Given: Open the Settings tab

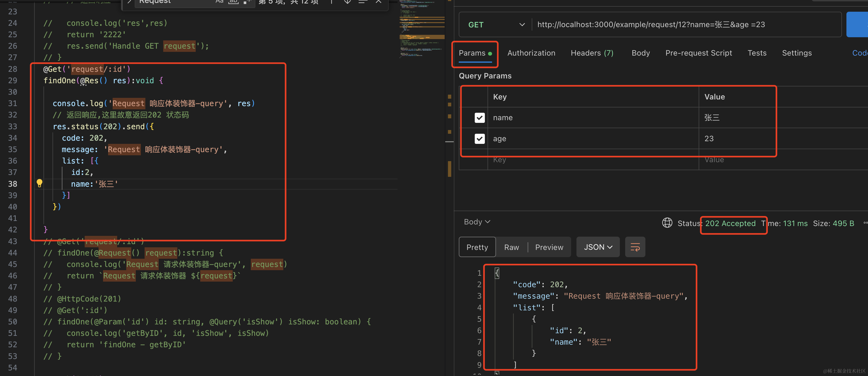Looking at the screenshot, I should (x=797, y=53).
